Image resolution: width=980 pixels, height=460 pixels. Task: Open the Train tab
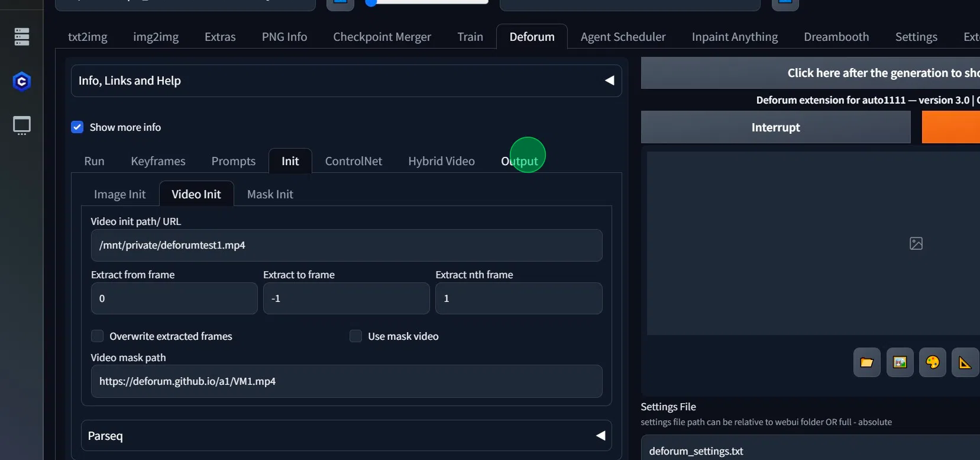coord(470,37)
